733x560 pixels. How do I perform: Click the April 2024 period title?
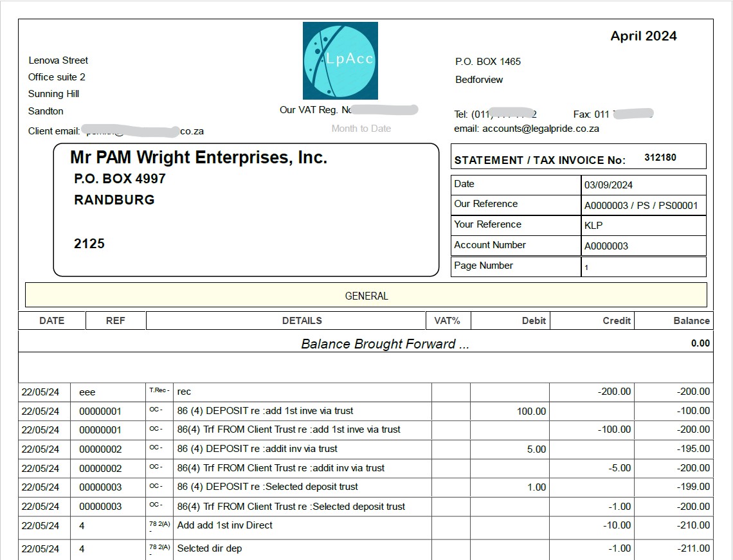(643, 37)
